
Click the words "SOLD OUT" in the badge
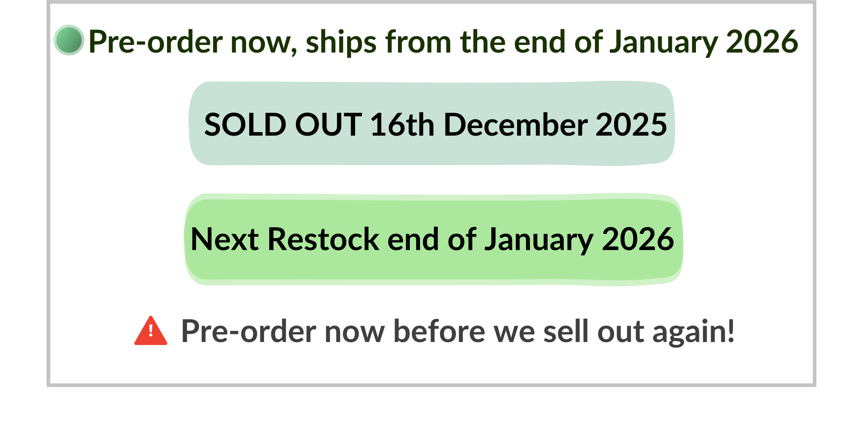pos(283,125)
